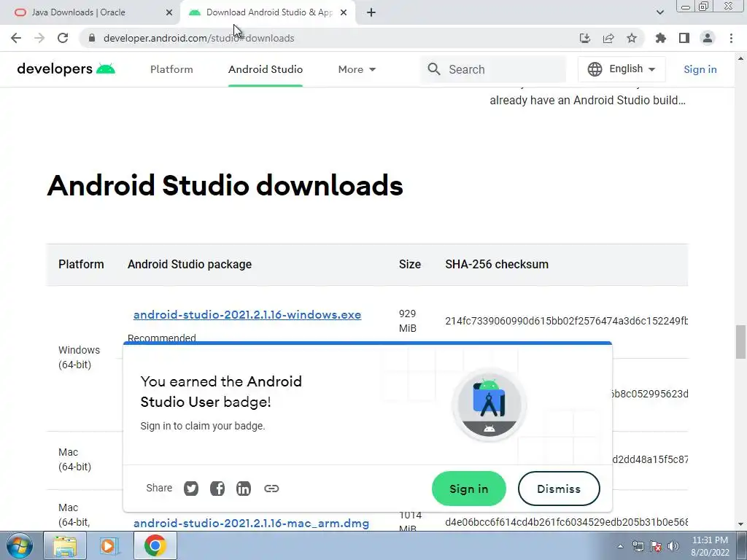Select the Android Studio nav item
The image size is (747, 560).
coord(266,69)
